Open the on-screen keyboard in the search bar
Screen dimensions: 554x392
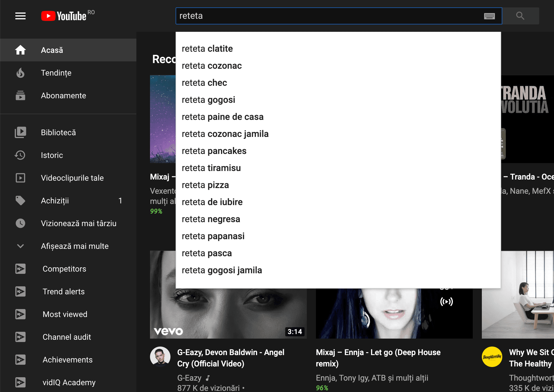pyautogui.click(x=490, y=16)
